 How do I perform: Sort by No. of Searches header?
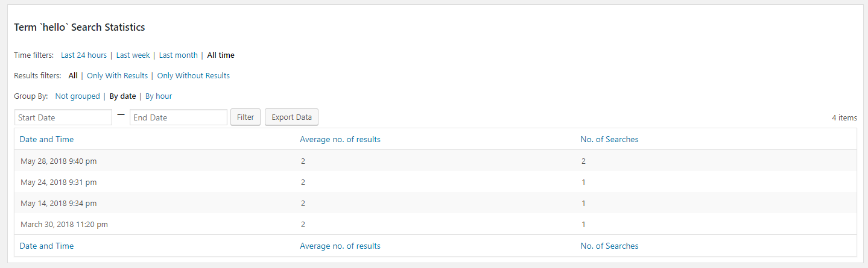point(609,139)
